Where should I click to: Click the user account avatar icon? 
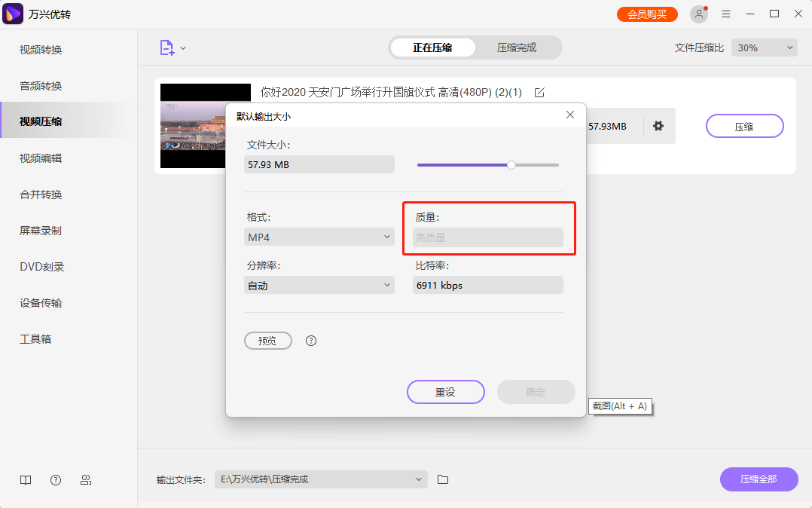(698, 14)
